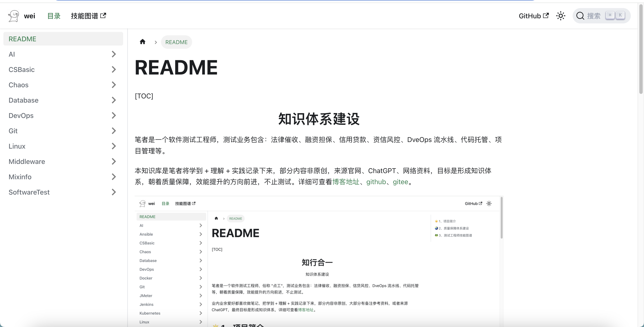Open the 博客地址 link
This screenshot has width=644, height=327.
(x=346, y=182)
